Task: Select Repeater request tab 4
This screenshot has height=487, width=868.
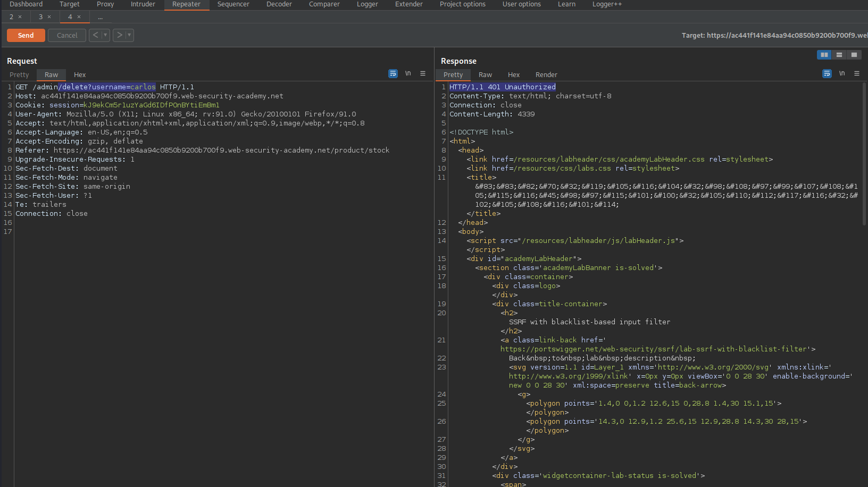Action: point(70,17)
